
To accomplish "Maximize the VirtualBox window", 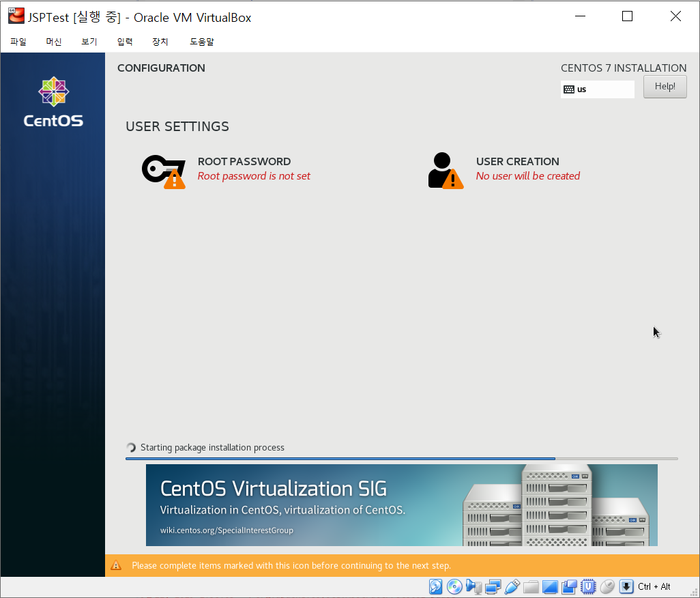I will [x=627, y=16].
